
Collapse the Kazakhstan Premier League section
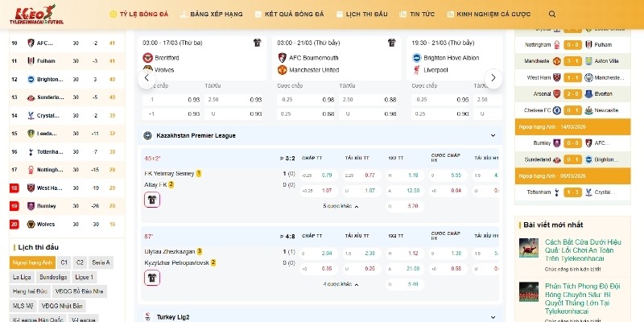(493, 135)
